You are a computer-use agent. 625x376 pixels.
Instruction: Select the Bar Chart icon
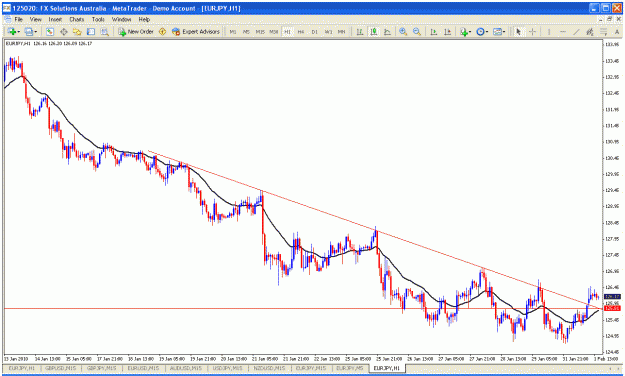(x=360, y=31)
